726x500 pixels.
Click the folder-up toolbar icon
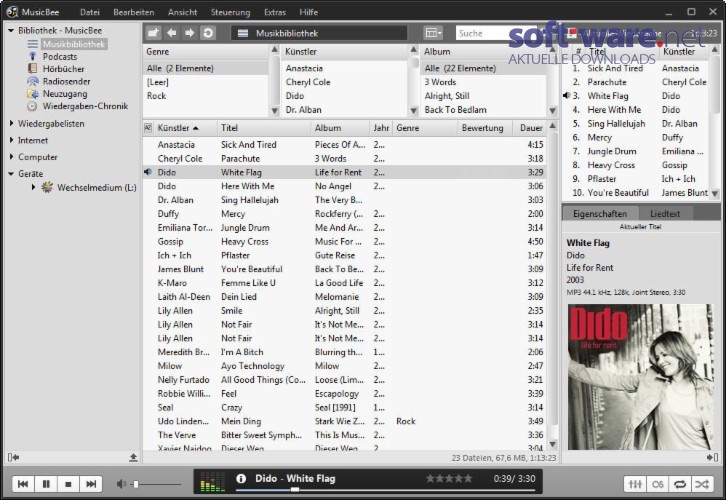[x=153, y=33]
